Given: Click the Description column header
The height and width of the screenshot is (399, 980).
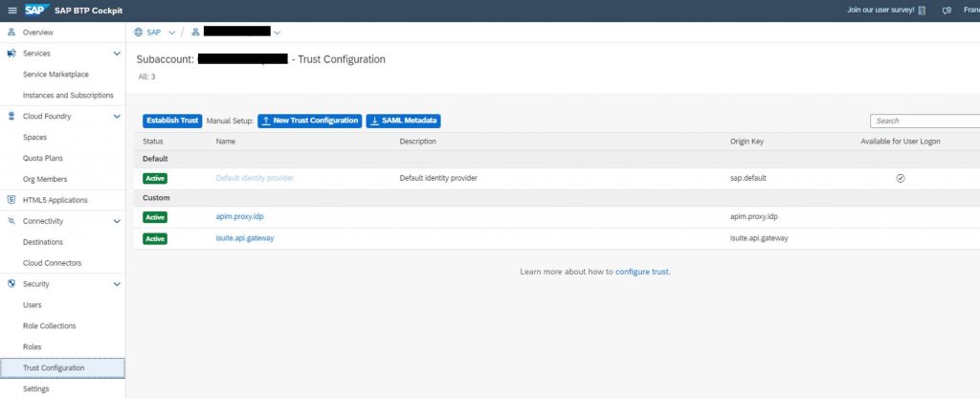Looking at the screenshot, I should (417, 142).
